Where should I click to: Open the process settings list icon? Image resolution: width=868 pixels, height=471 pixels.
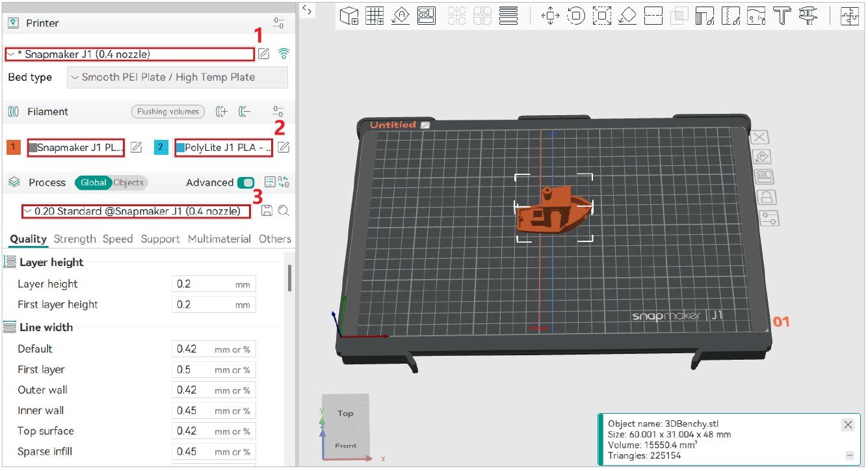(270, 182)
